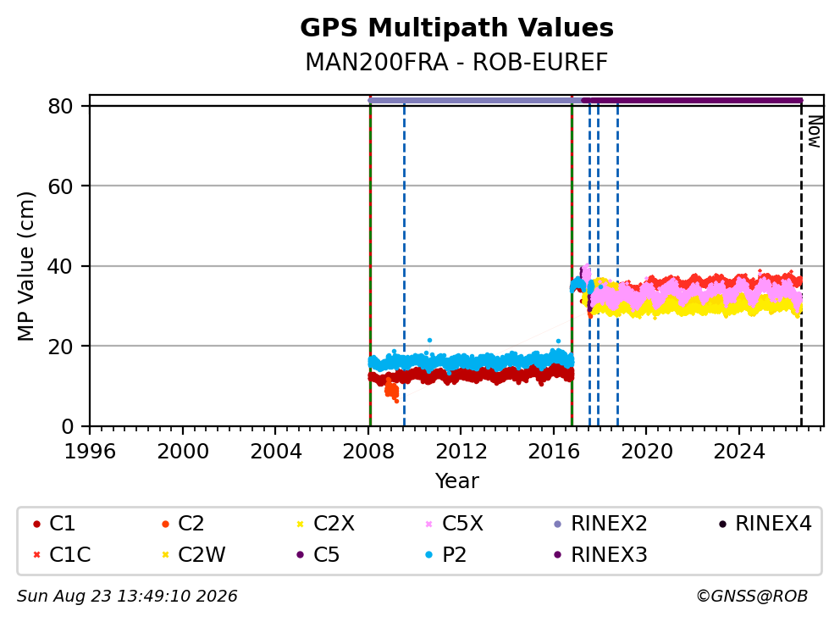
Task: Click the 2024 x-axis tick label
Action: pos(739,452)
